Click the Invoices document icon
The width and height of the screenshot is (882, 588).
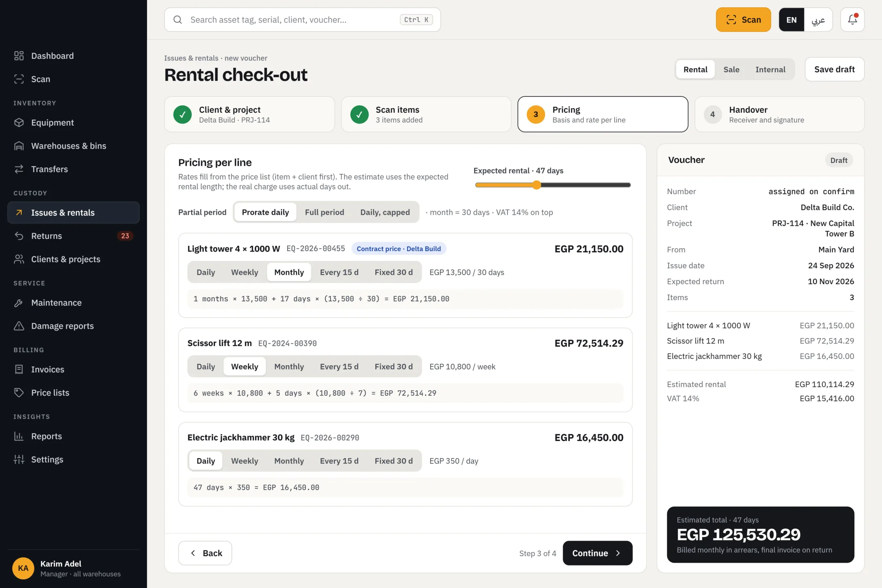click(19, 369)
